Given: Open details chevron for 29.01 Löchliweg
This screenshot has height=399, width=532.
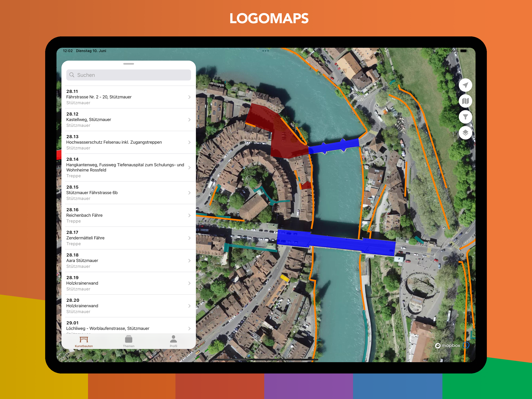Looking at the screenshot, I should coord(189,328).
